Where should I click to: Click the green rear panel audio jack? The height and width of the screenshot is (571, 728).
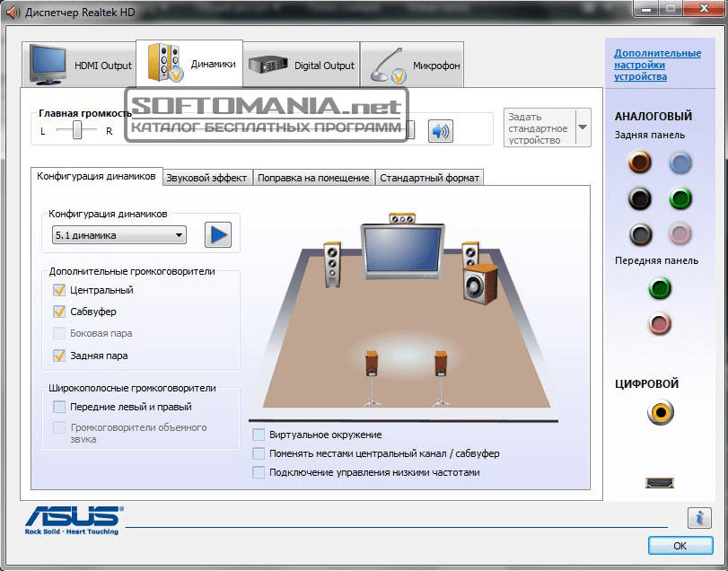pos(680,198)
